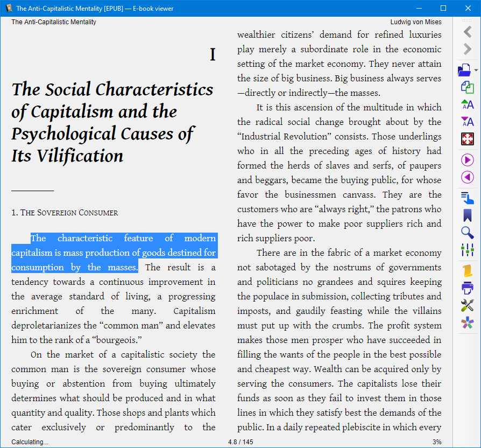481x448 pixels.
Task: Open the bookmarks menu
Action: [467, 215]
